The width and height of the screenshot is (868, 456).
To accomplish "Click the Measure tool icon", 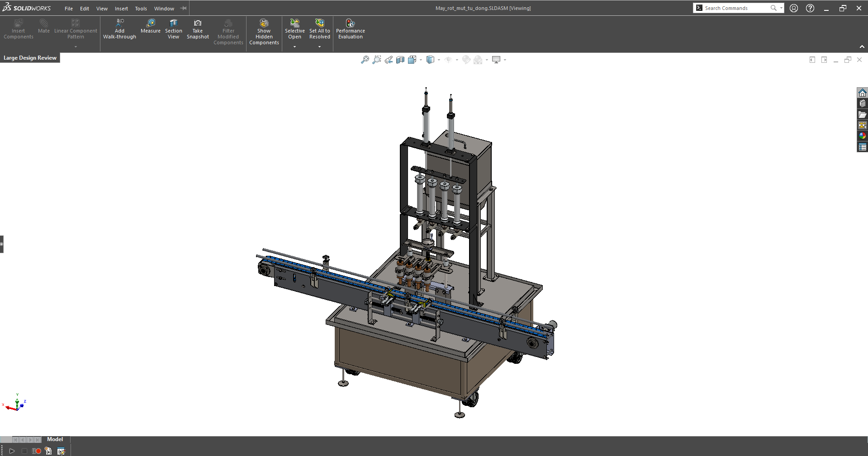I will point(151,23).
